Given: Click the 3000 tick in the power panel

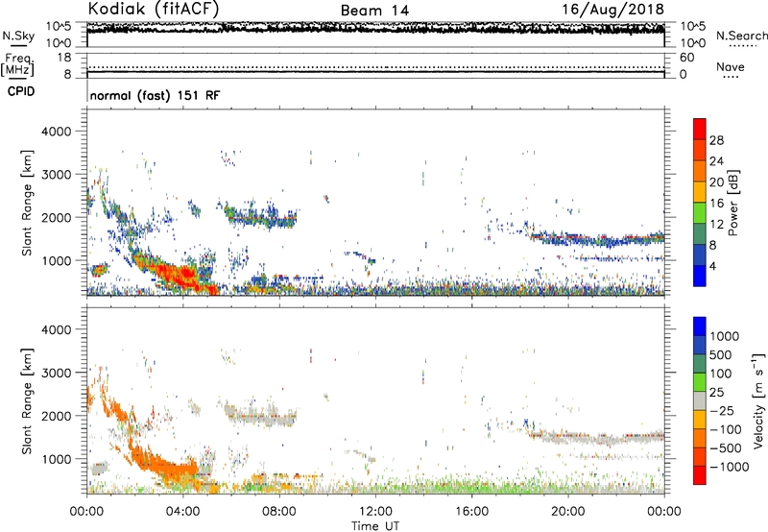Looking at the screenshot, I should 56,175.
